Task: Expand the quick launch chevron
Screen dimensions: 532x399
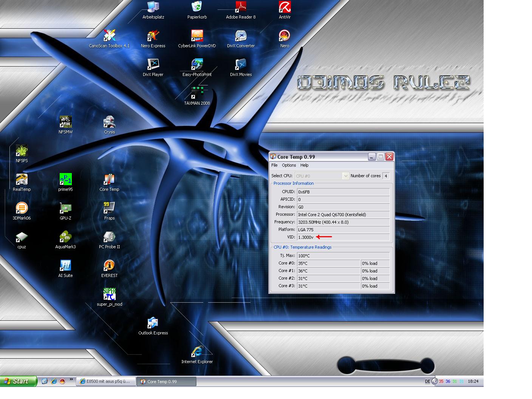Action: 71,380
